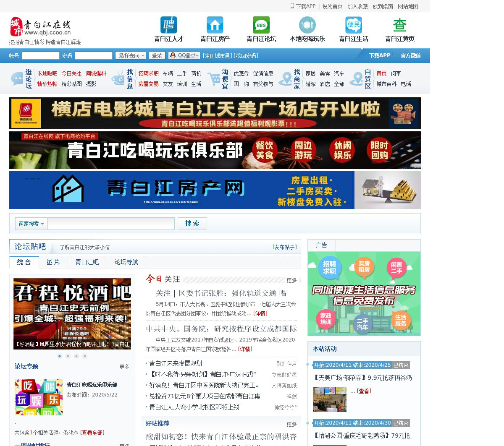Click 二手汽车 bubble in the ad
Image resolution: width=504 pixels, height=446 pixels.
(x=362, y=324)
